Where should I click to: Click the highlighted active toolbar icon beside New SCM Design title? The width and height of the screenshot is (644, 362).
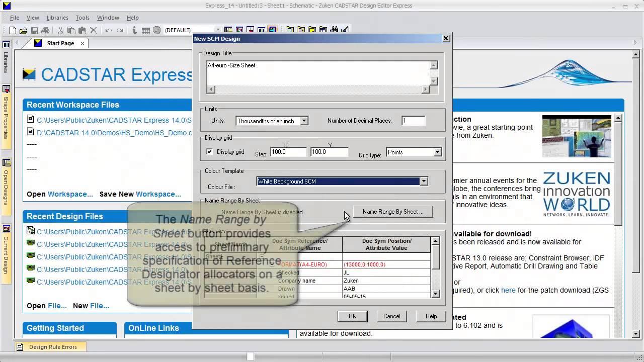pyautogui.click(x=273, y=30)
